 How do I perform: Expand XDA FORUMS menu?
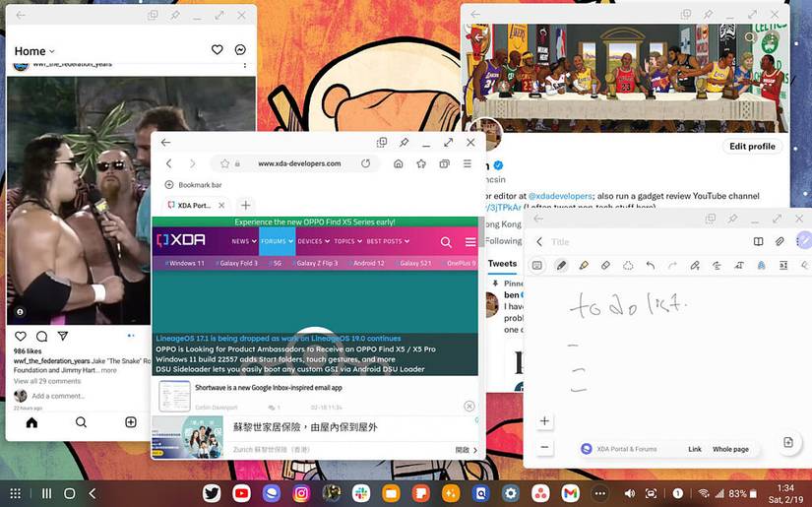[x=277, y=241]
